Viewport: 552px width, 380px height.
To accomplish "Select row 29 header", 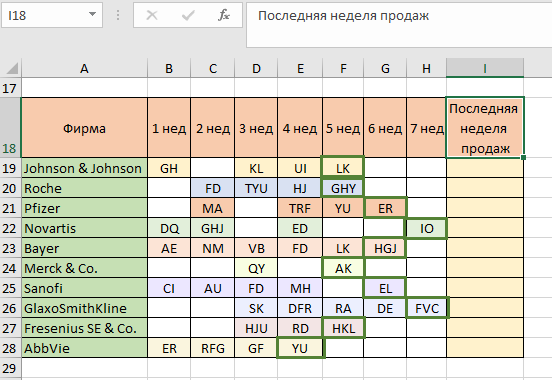I will (10, 368).
